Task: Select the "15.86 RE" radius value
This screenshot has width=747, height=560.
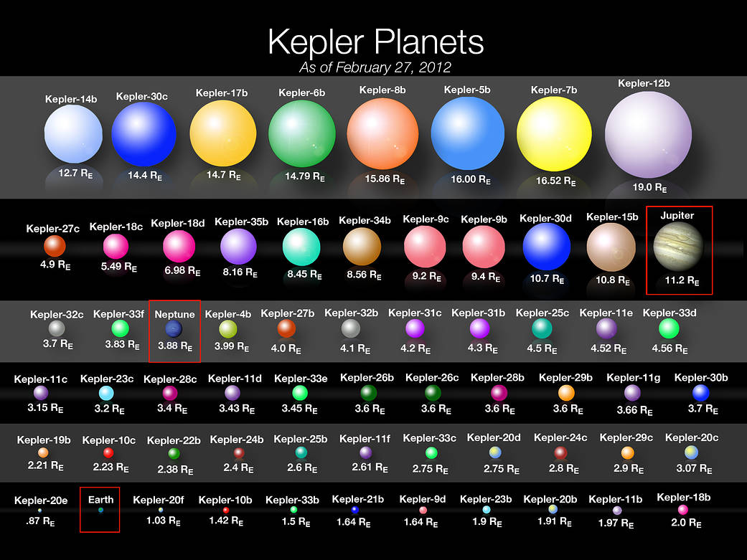Action: (x=385, y=179)
